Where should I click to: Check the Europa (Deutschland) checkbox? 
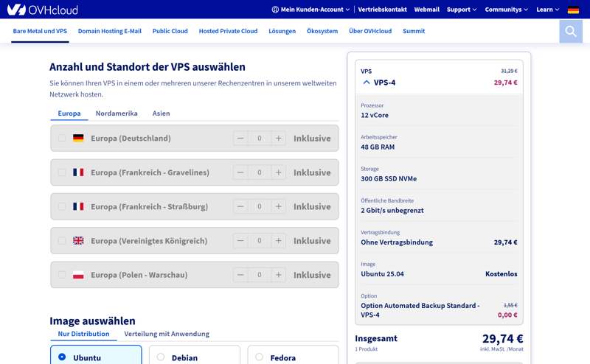point(62,139)
